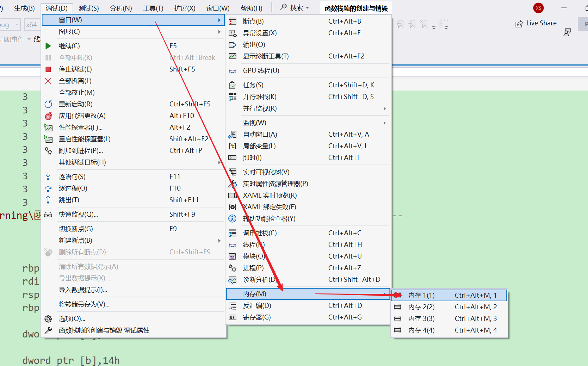Open the 工具(T) menu

point(153,8)
